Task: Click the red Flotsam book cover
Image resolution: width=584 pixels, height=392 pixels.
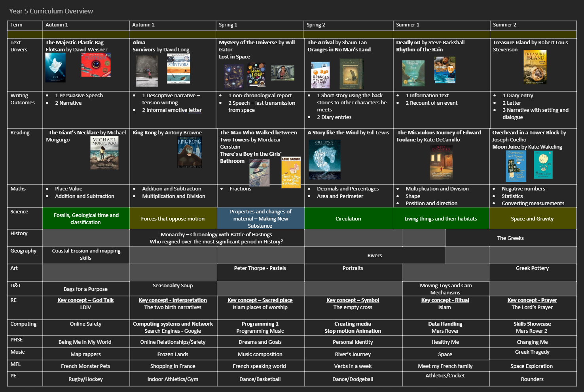Action: [96, 65]
